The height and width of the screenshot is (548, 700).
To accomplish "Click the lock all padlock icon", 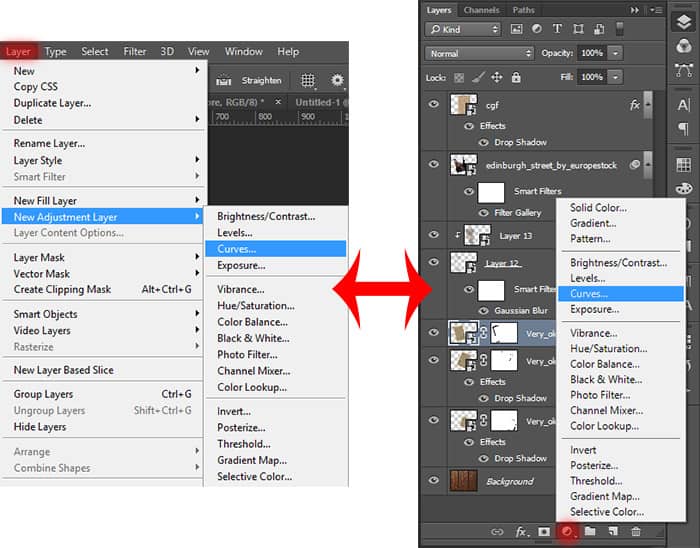I will pos(516,77).
